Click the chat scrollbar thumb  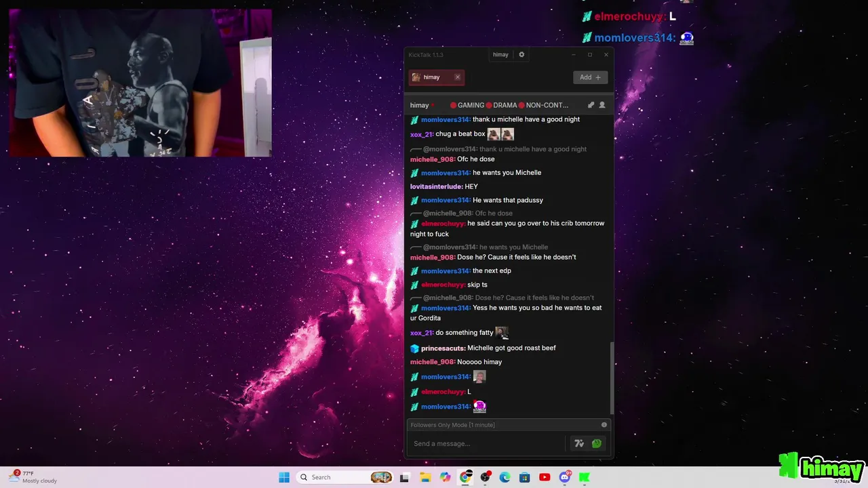[x=612, y=378]
